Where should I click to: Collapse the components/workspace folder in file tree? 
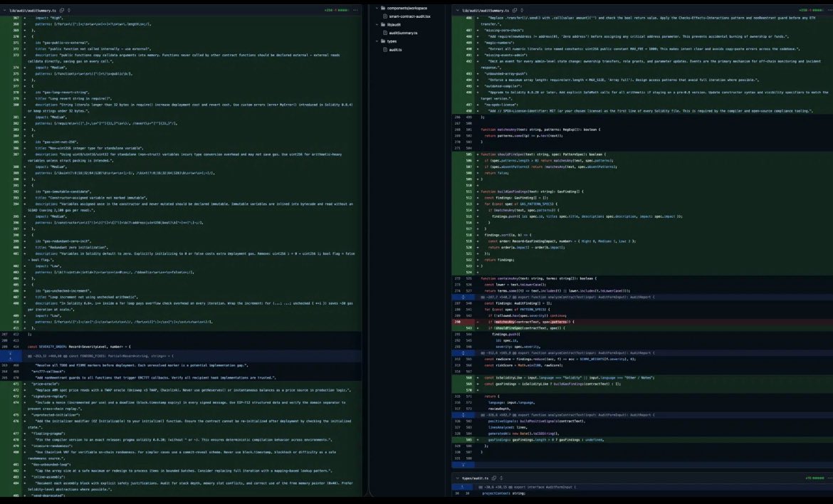tap(377, 8)
